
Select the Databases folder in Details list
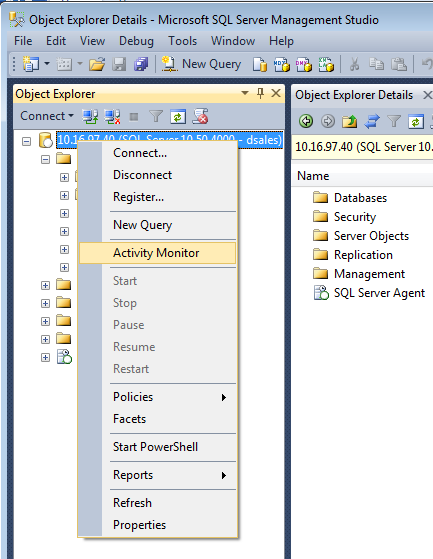(350, 198)
